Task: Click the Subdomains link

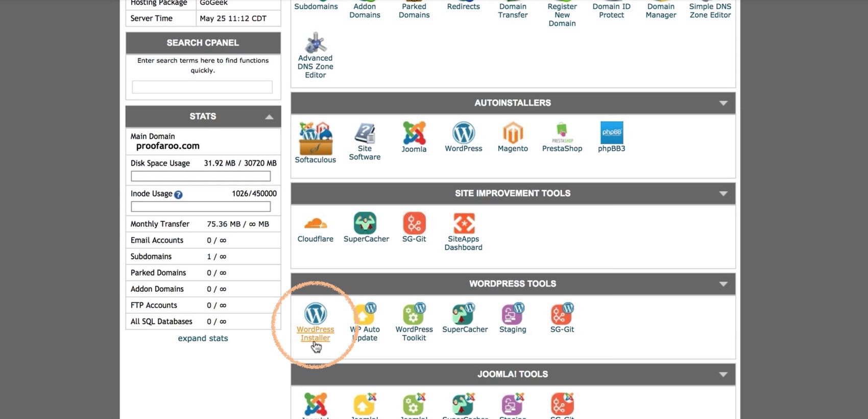Action: (316, 7)
